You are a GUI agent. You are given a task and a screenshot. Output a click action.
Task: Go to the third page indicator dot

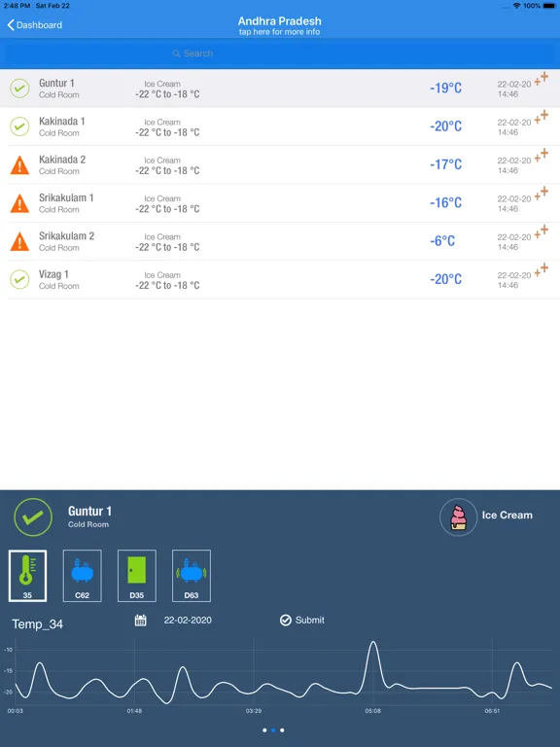coord(282,729)
